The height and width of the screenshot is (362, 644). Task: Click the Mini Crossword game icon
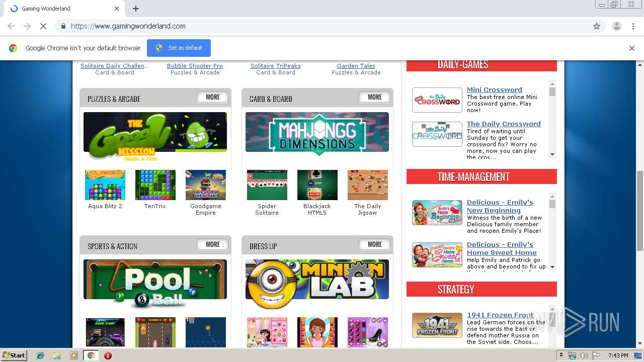tap(437, 100)
